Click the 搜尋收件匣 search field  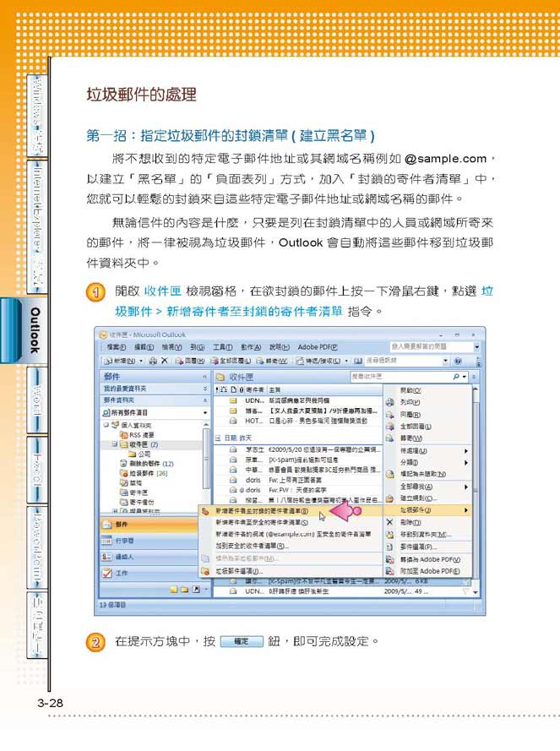401,377
